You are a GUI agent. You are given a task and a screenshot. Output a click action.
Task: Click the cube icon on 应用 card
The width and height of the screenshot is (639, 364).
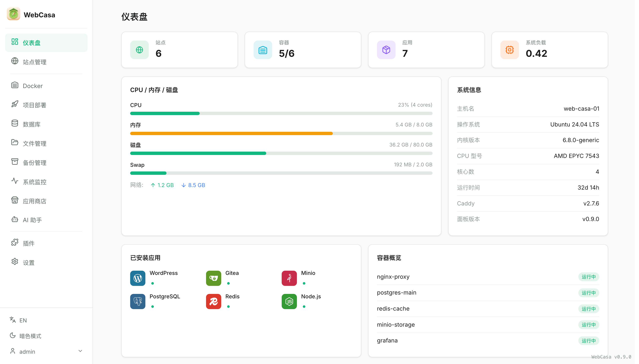point(386,50)
